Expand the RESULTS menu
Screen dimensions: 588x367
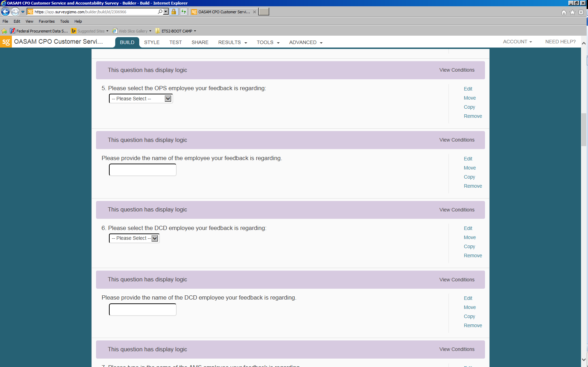click(233, 42)
